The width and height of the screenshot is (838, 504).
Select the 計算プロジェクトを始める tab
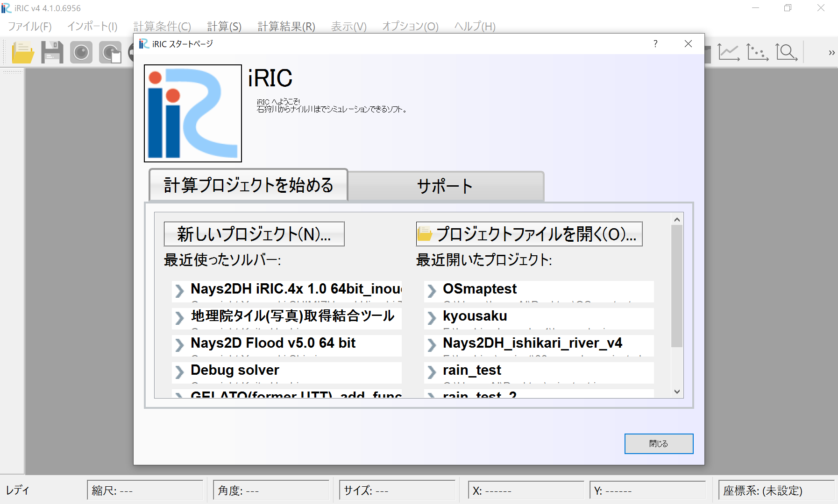tap(249, 185)
